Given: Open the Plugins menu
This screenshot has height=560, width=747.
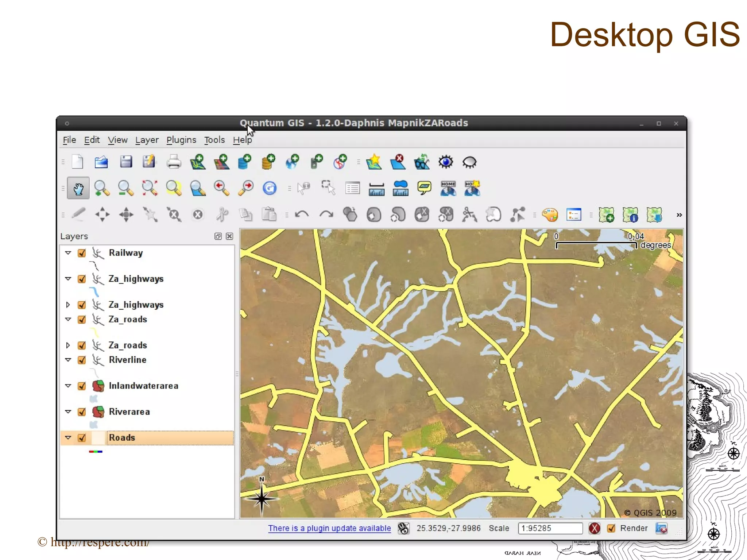Looking at the screenshot, I should 181,140.
